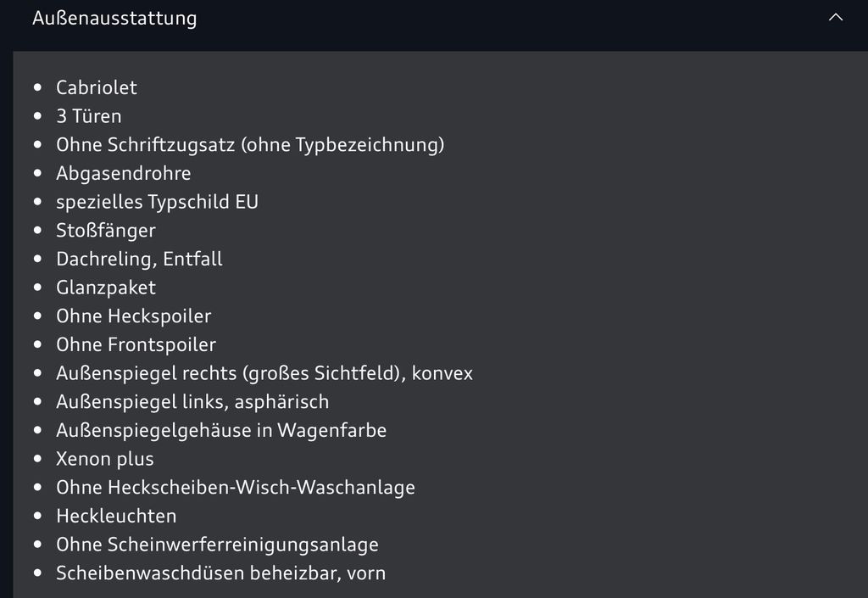
Task: Click Außenspiegel links, asphärisch entry
Action: pyautogui.click(x=192, y=402)
